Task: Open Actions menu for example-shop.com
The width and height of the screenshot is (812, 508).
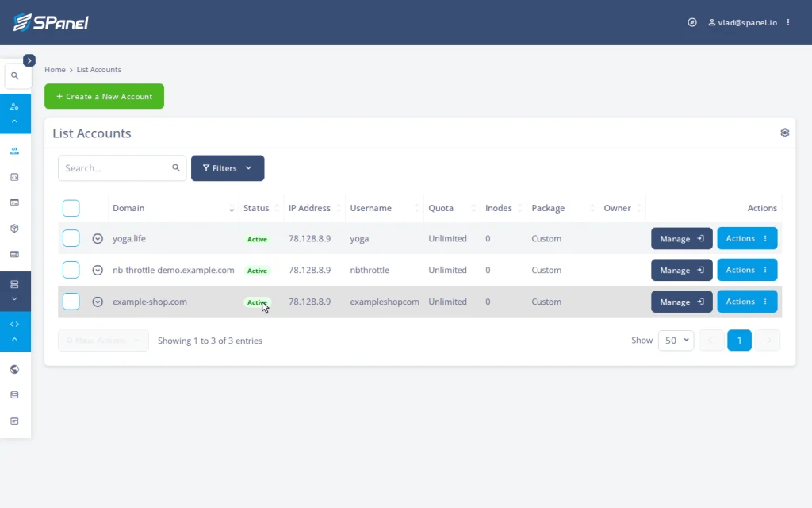Action: click(747, 302)
